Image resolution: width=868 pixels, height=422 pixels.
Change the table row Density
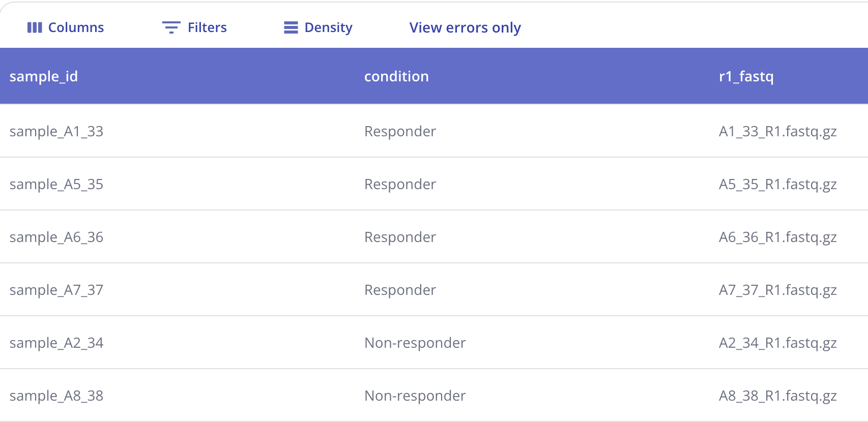tap(317, 27)
